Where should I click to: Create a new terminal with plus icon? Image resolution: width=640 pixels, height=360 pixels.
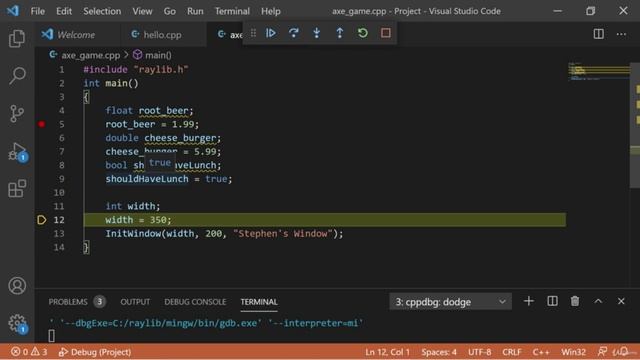529,301
